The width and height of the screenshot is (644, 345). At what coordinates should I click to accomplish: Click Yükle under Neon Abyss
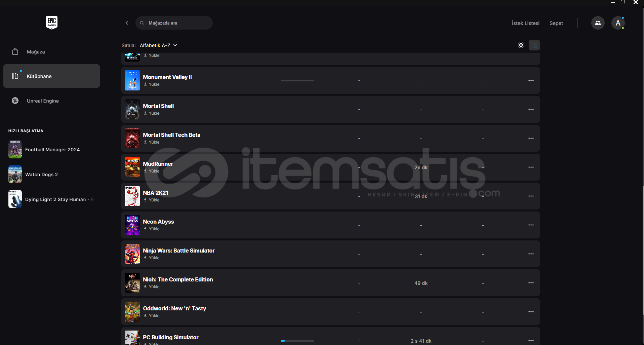pos(152,229)
